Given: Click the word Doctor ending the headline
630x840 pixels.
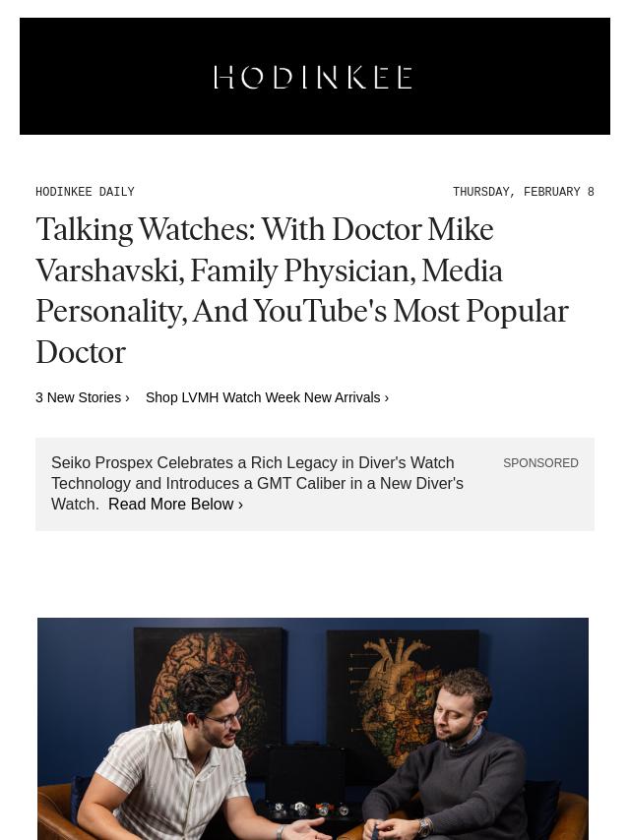Looking at the screenshot, I should tap(81, 352).
